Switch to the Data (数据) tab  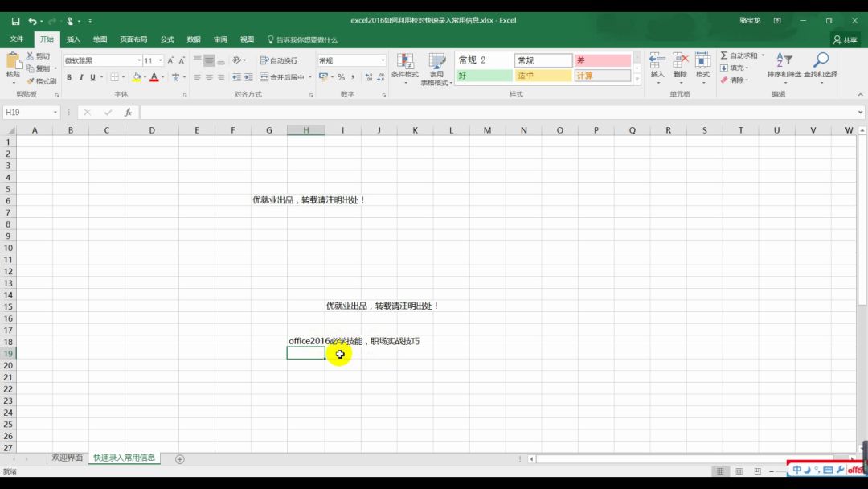pos(194,39)
